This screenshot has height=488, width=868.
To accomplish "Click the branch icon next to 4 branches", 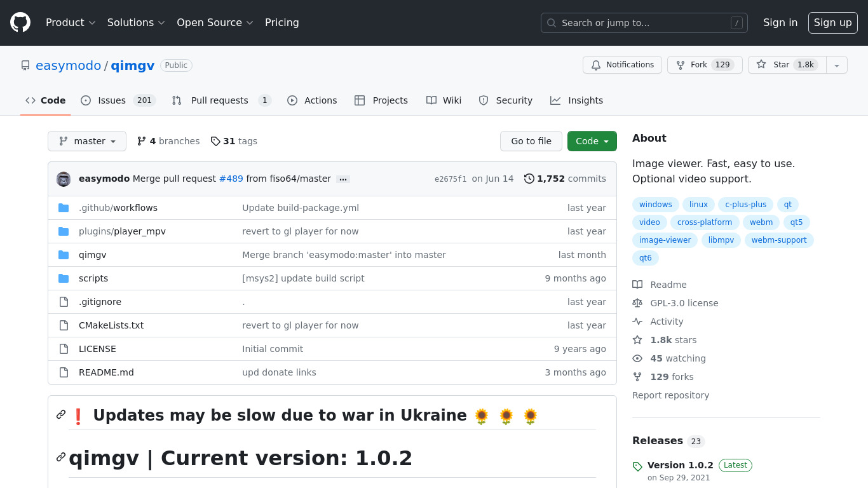I will click(x=142, y=141).
